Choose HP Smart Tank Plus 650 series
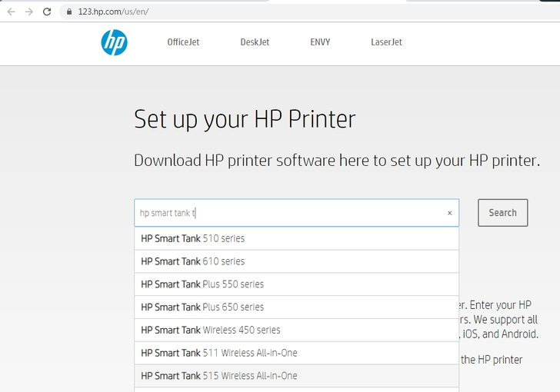 pyautogui.click(x=296, y=307)
